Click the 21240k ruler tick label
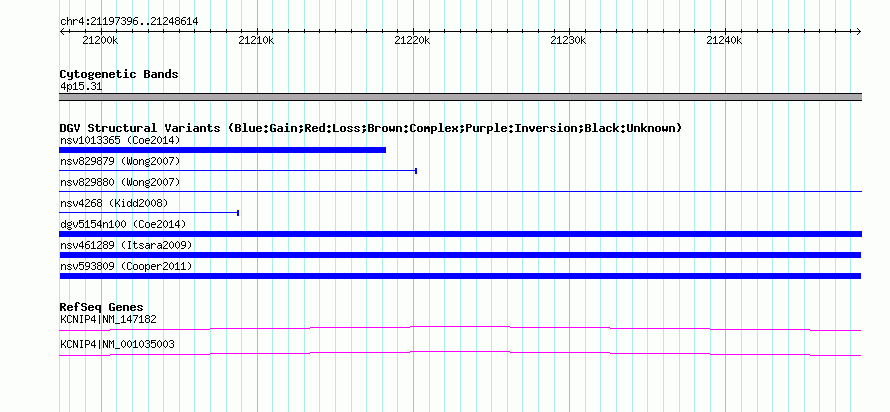The width and height of the screenshot is (890, 412). [724, 40]
